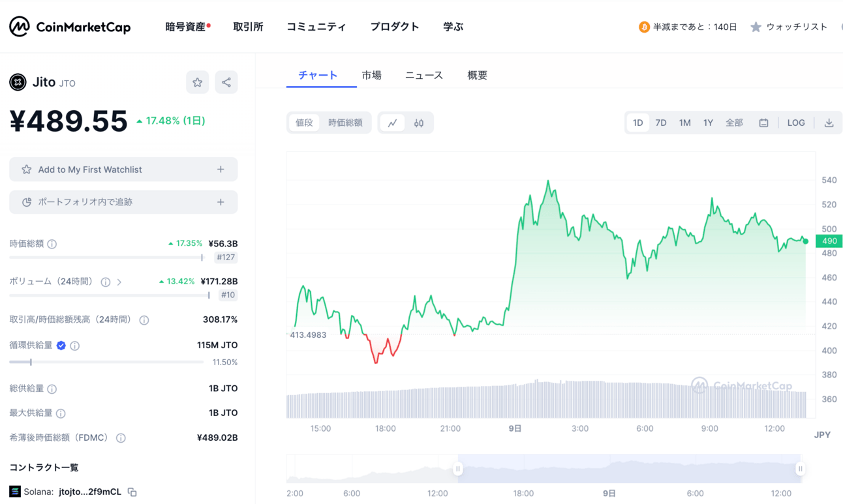Open the chart date range calendar
Viewport: 843px width, 504px height.
(x=763, y=123)
